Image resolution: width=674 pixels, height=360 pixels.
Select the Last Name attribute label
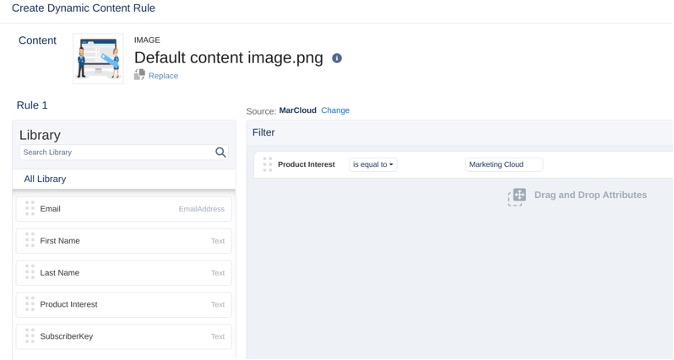[x=60, y=272]
